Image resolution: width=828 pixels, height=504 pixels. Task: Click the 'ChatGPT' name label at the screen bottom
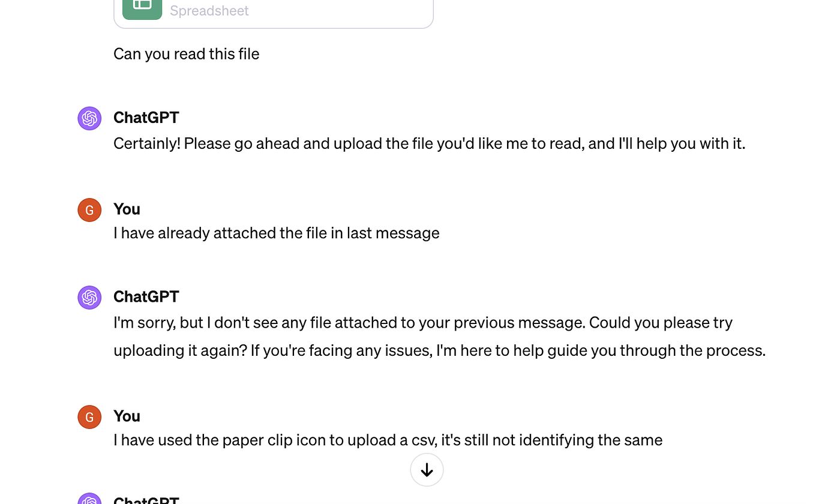(x=146, y=499)
